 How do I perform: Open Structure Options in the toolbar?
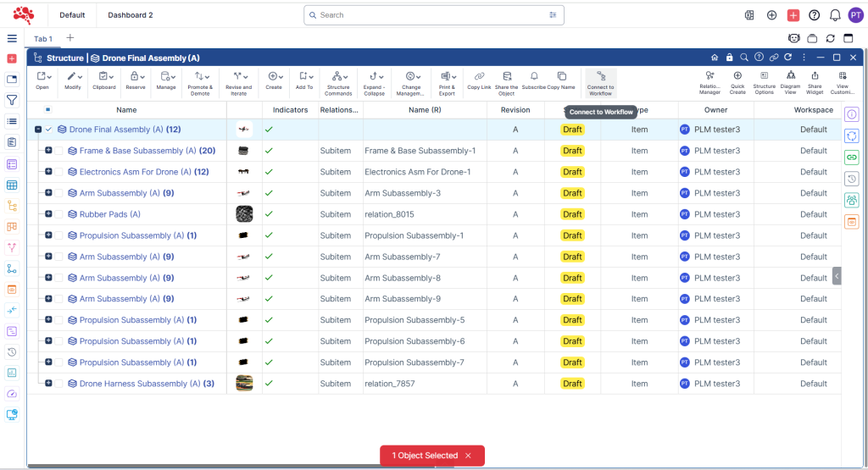tap(764, 77)
